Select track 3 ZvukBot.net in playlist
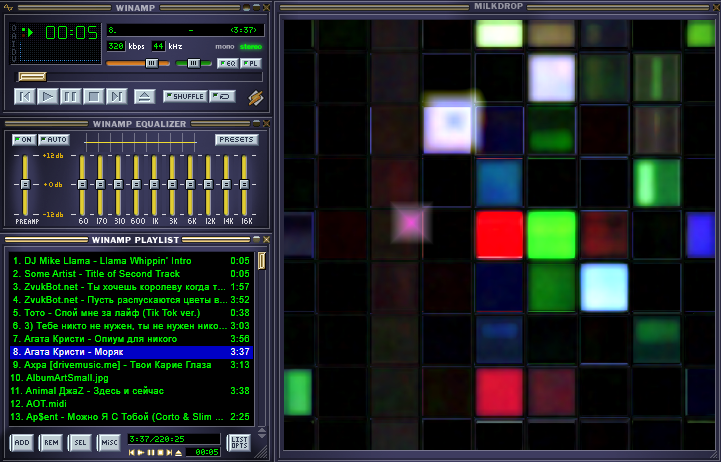Image resolution: width=721 pixels, height=462 pixels. point(131,287)
